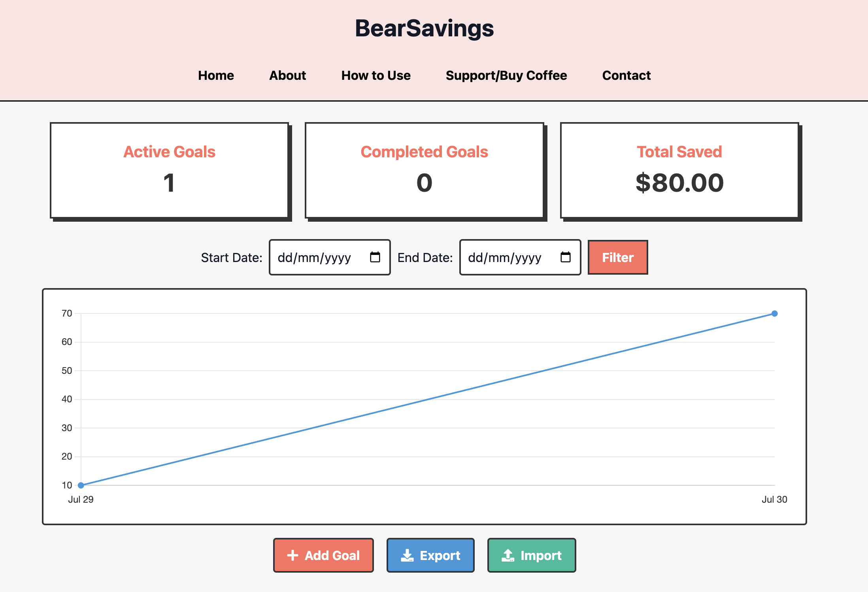
Task: Visit the Support/Buy Coffee page
Action: click(x=506, y=75)
